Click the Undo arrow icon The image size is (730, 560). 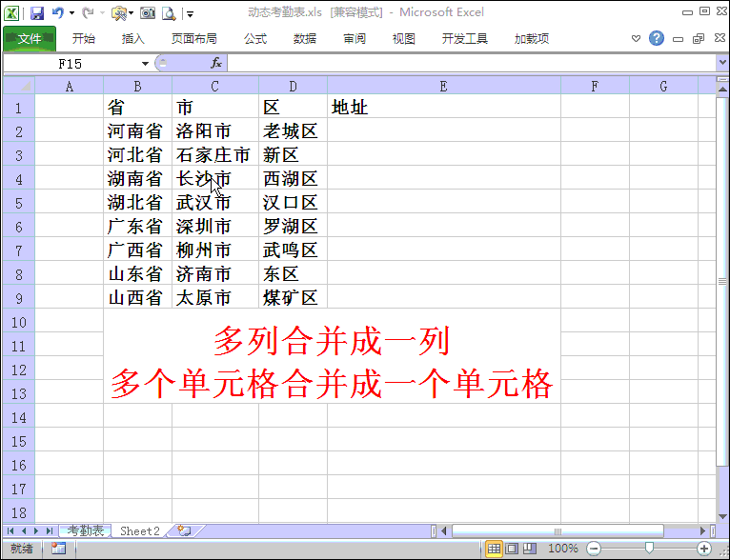click(57, 13)
